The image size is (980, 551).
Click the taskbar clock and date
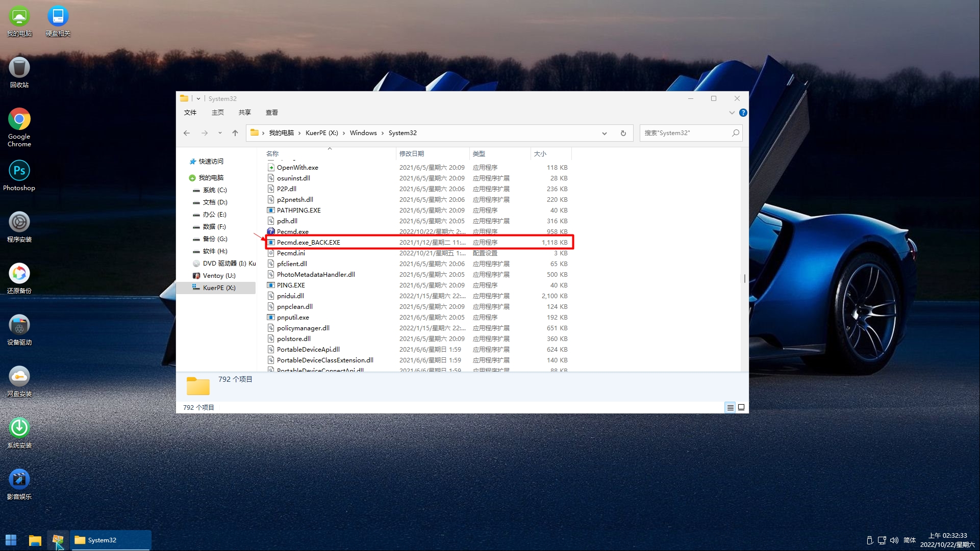tap(947, 540)
